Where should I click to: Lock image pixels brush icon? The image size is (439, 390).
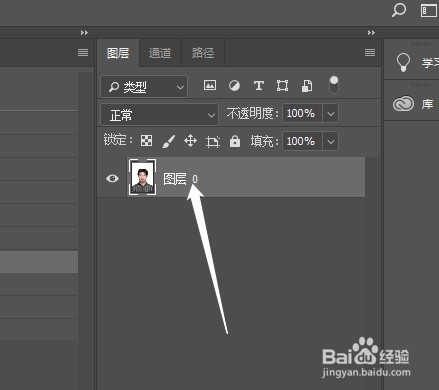point(169,141)
